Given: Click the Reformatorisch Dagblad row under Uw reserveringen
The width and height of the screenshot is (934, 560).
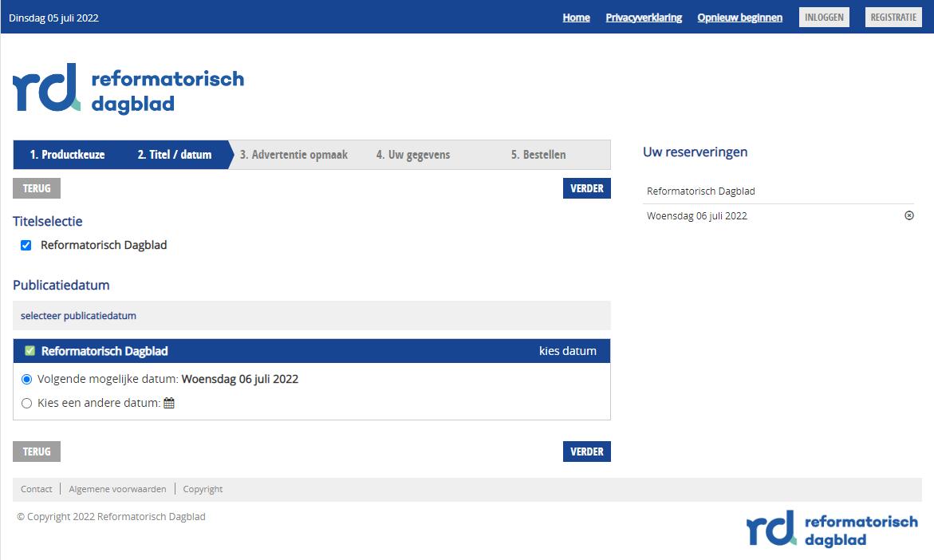Looking at the screenshot, I should point(778,191).
